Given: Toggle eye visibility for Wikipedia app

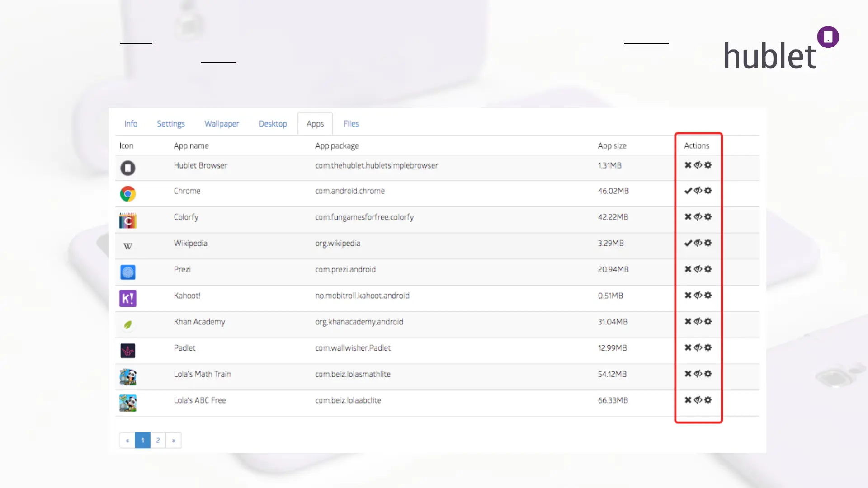Looking at the screenshot, I should click(698, 243).
